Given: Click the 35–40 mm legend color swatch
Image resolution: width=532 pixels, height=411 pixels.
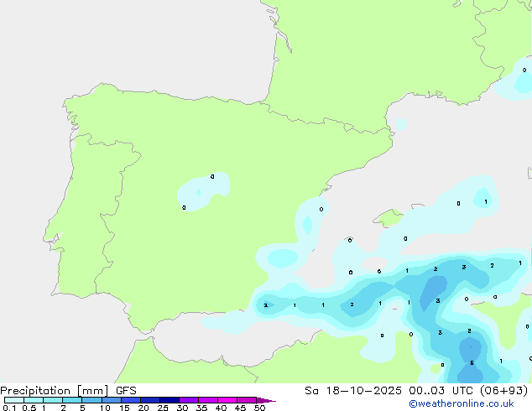Looking at the screenshot, I should click(208, 400).
